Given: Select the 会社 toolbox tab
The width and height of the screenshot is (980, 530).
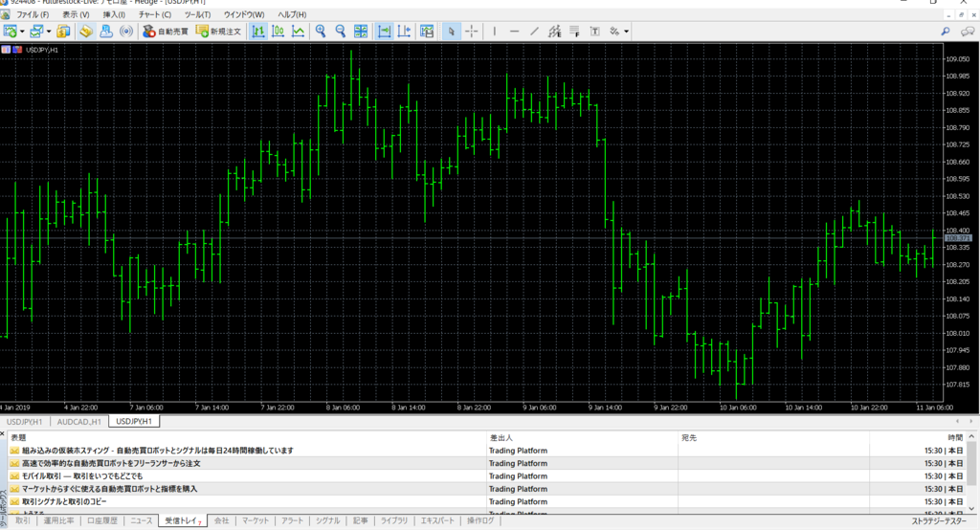Looking at the screenshot, I should (x=221, y=520).
